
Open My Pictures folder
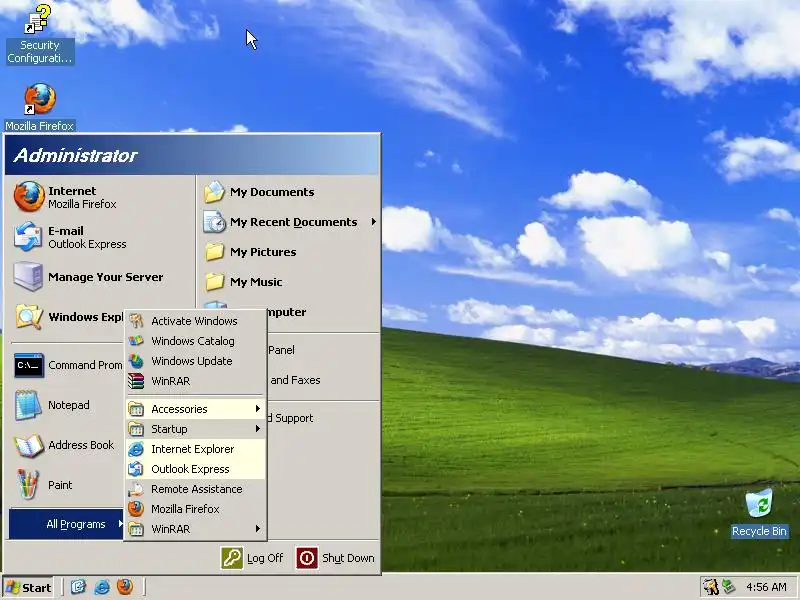point(288,252)
